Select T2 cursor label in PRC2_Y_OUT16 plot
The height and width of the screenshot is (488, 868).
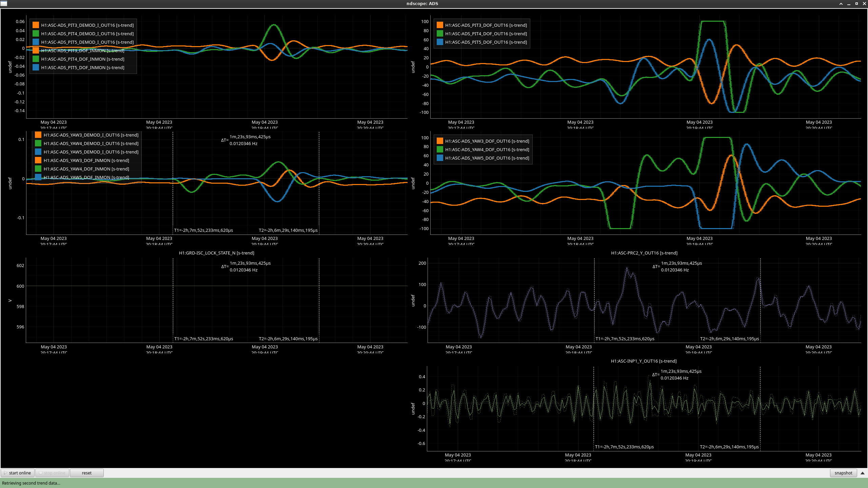pyautogui.click(x=729, y=339)
